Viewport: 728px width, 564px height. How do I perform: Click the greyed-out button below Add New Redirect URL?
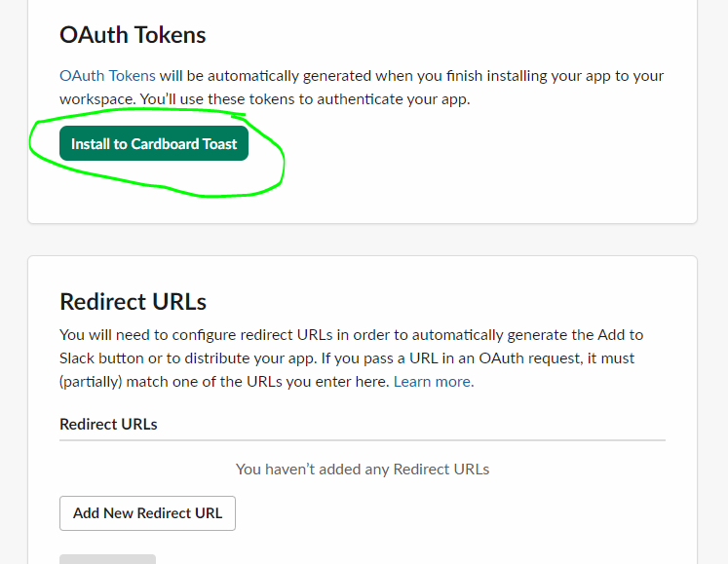tap(107, 558)
